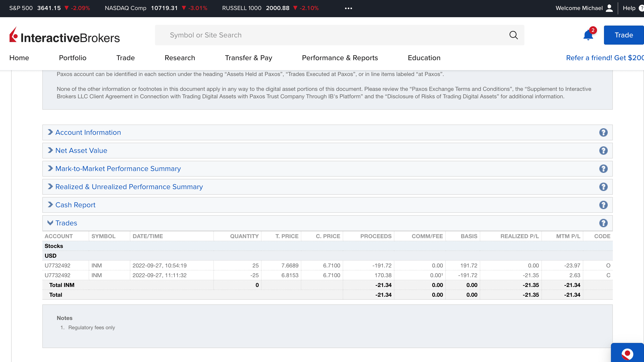Collapse the Trades section
This screenshot has width=644, height=362.
click(66, 223)
